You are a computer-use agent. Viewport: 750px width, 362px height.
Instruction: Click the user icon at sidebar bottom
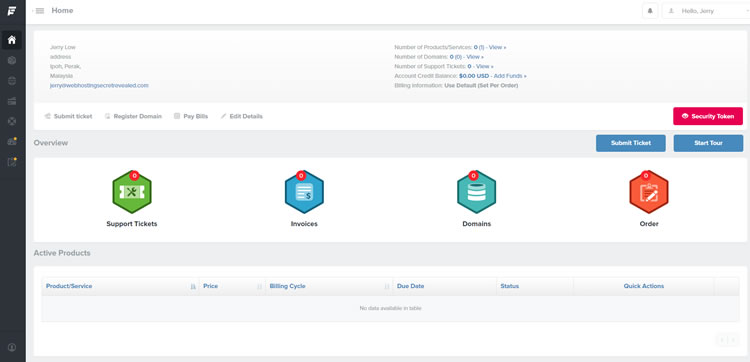pyautogui.click(x=12, y=347)
